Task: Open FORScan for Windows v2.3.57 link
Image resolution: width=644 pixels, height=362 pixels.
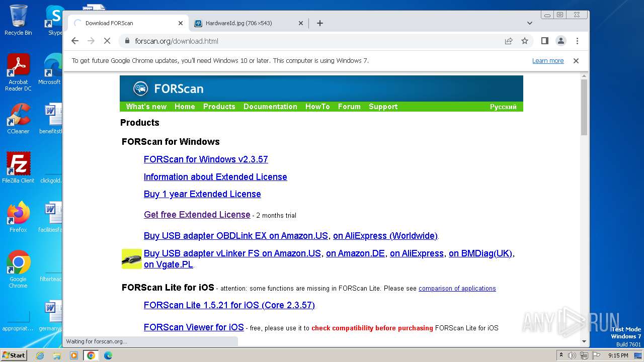Action: tap(206, 159)
